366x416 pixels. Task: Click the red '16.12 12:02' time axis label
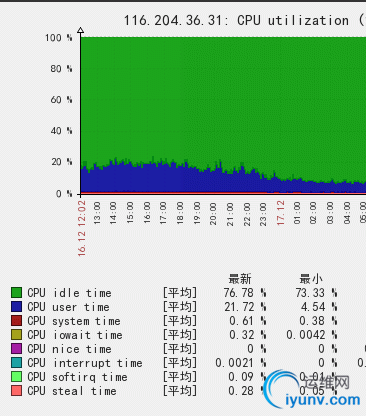(82, 228)
